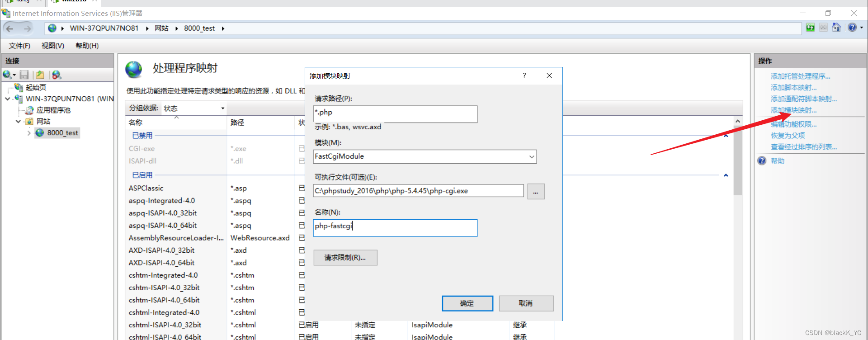This screenshot has width=868, height=340.
Task: Click the Home icon in top toolbar
Action: [x=836, y=28]
